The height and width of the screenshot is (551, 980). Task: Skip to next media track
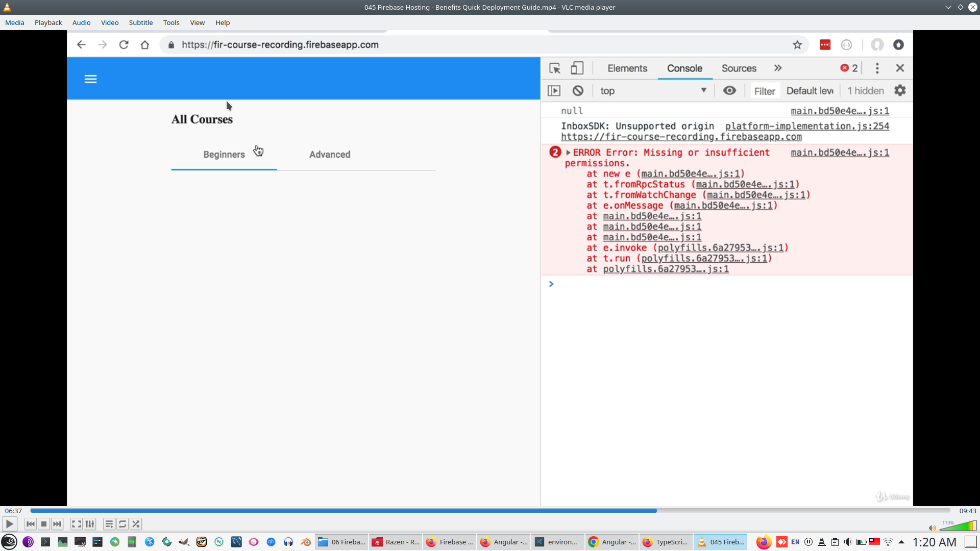click(57, 524)
